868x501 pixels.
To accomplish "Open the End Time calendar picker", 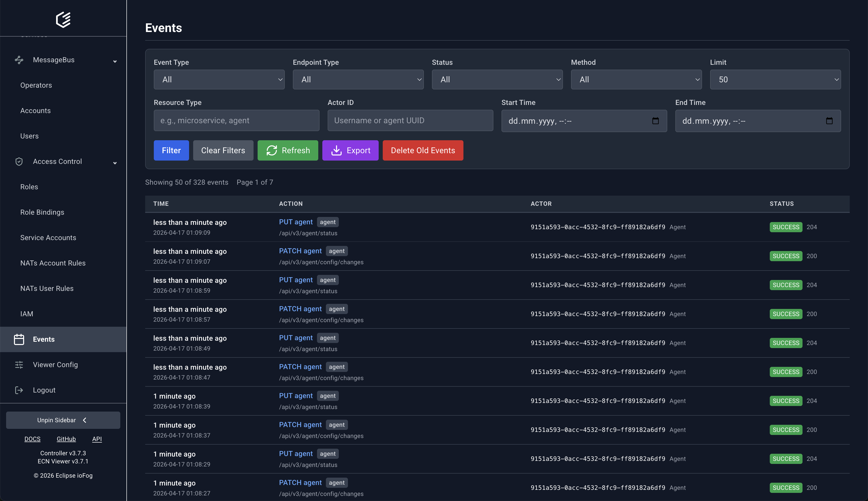I will [829, 121].
